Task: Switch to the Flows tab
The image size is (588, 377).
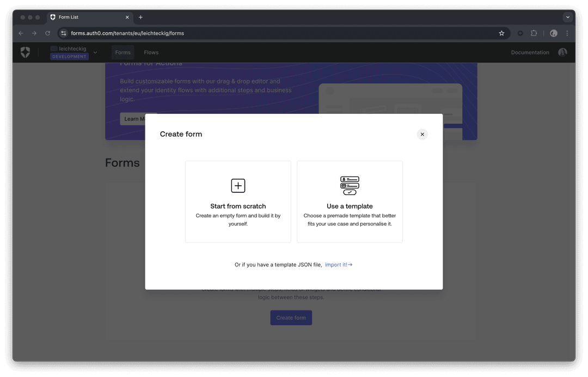Action: [151, 52]
